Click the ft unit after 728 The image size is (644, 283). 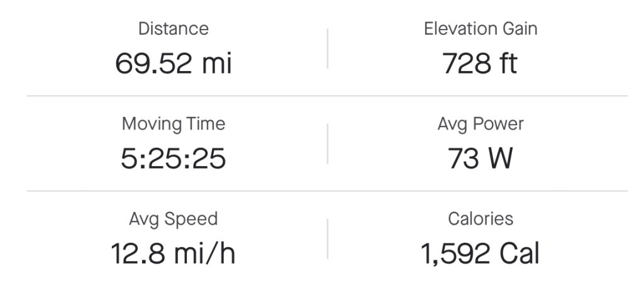coord(507,64)
